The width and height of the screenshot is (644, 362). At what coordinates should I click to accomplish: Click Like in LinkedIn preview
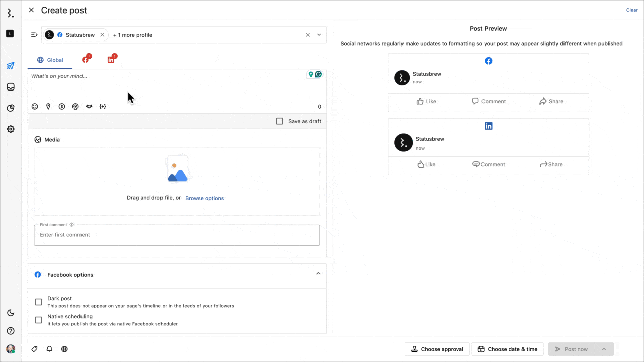(426, 164)
